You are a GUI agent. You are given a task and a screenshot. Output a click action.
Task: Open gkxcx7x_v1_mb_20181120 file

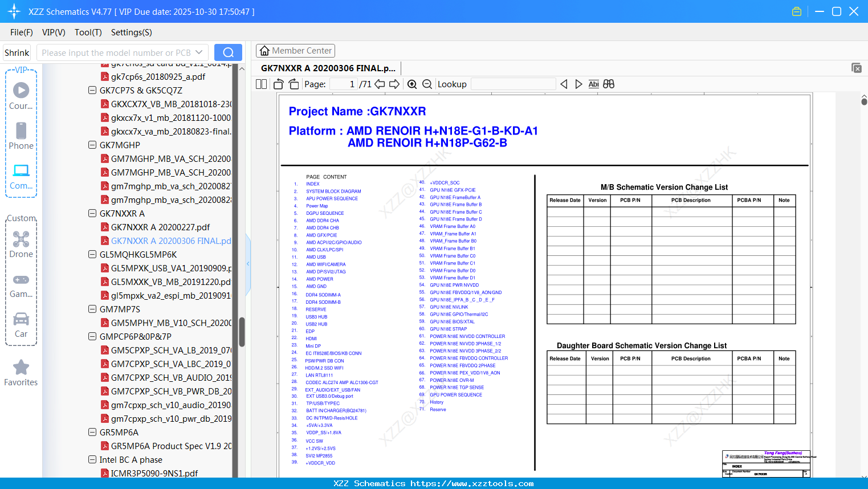click(171, 117)
